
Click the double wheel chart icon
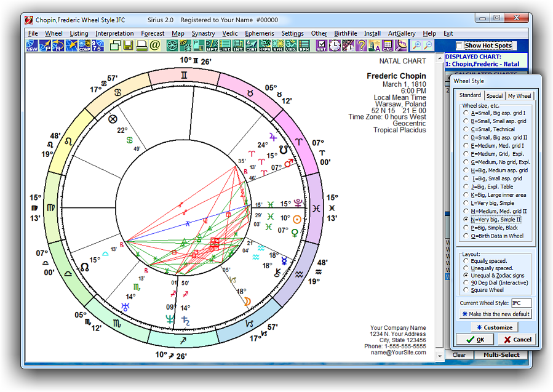[x=185, y=46]
